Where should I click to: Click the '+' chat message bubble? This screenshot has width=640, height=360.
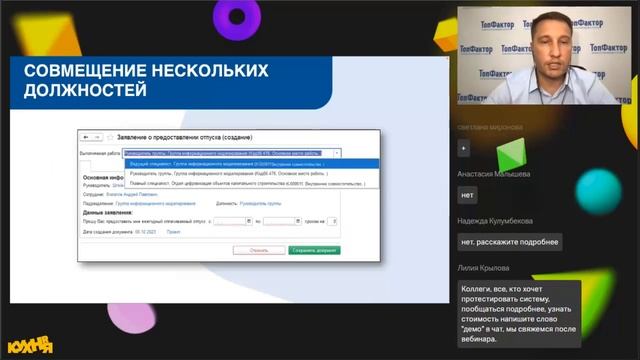[x=464, y=148]
